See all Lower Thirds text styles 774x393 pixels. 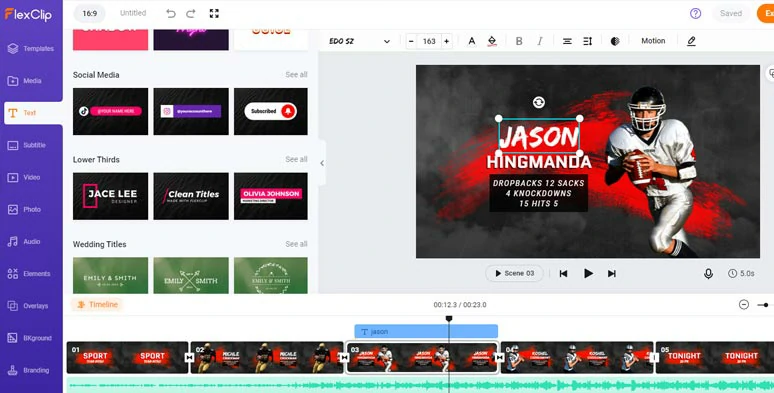[x=296, y=159]
